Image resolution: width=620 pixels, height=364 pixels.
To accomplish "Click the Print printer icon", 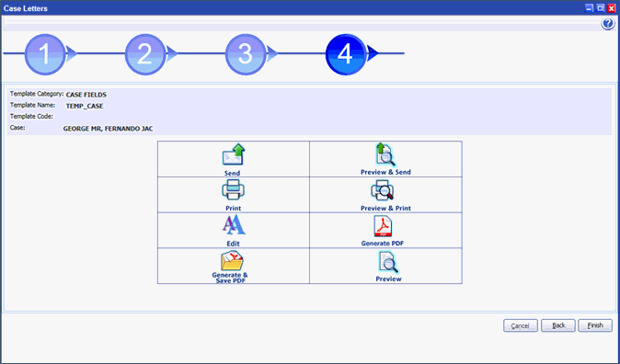I will click(x=233, y=190).
